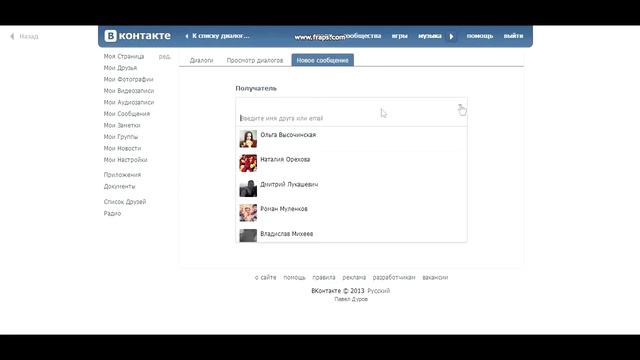
Task: Open Мои Настройки in sidebar
Action: 125,160
